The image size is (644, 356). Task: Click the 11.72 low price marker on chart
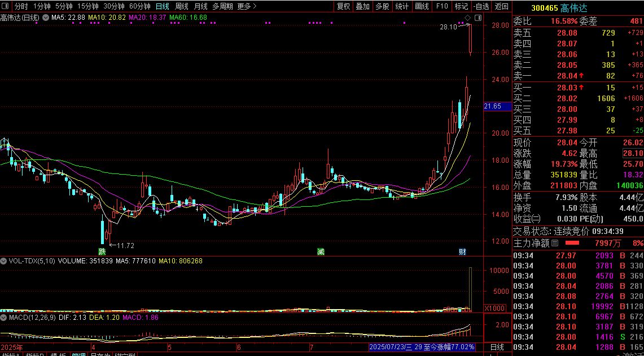click(x=125, y=246)
